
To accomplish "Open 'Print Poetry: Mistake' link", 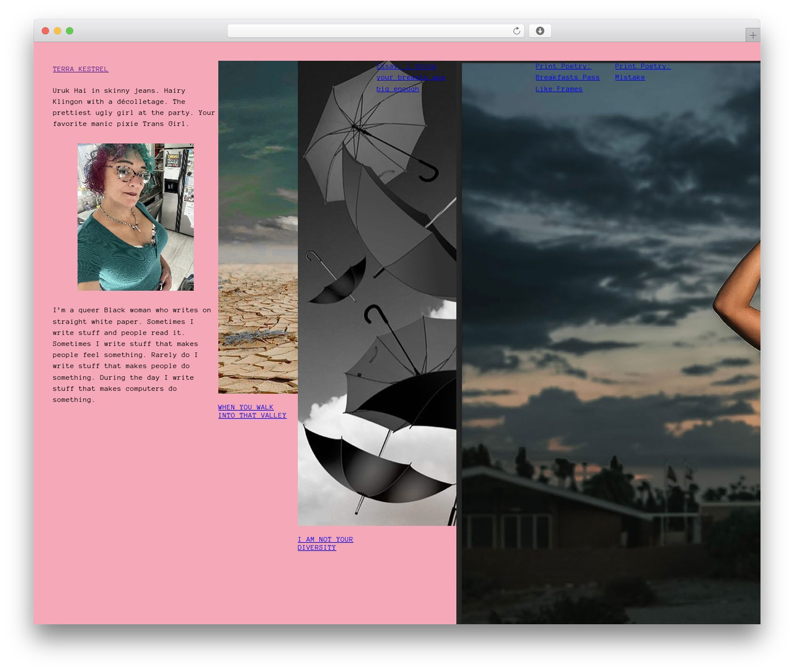I will click(643, 72).
